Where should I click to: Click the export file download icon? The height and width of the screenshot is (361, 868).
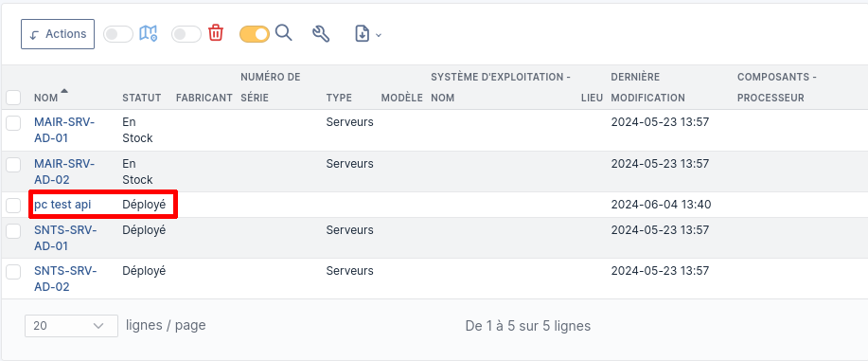[362, 34]
